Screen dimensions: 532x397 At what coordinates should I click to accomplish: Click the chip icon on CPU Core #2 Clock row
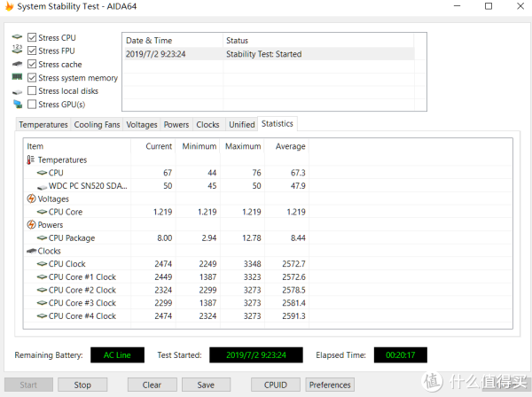tap(42, 290)
